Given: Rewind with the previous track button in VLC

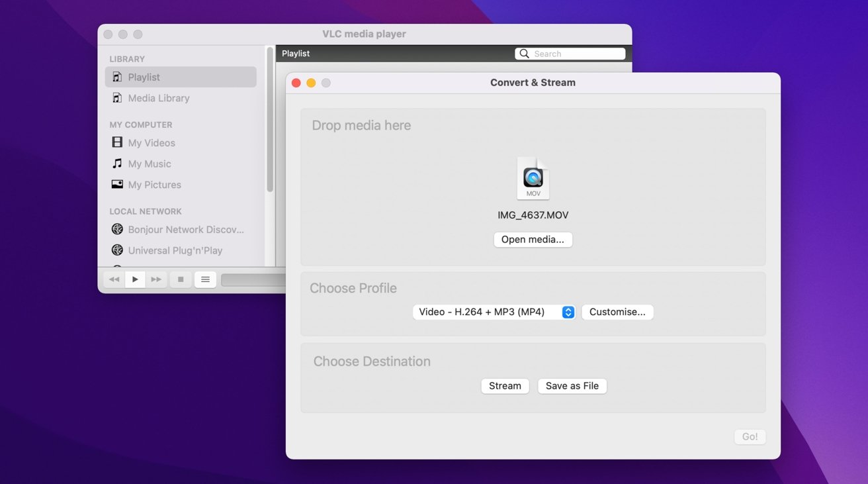Looking at the screenshot, I should point(114,279).
